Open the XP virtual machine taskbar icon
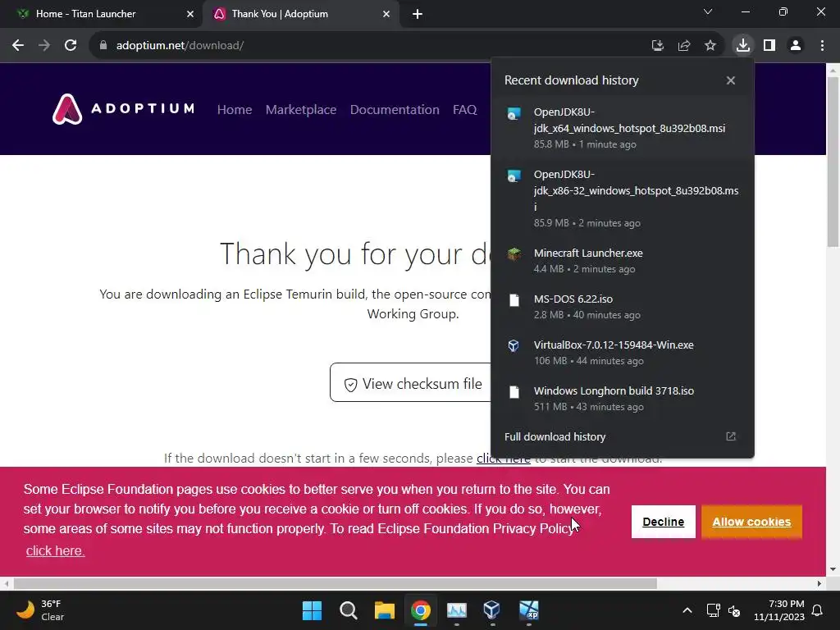This screenshot has height=630, width=840. coord(529,610)
